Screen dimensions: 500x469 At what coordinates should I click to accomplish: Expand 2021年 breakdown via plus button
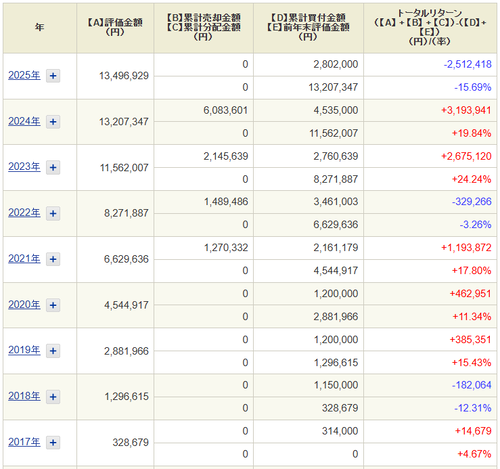[x=53, y=259]
